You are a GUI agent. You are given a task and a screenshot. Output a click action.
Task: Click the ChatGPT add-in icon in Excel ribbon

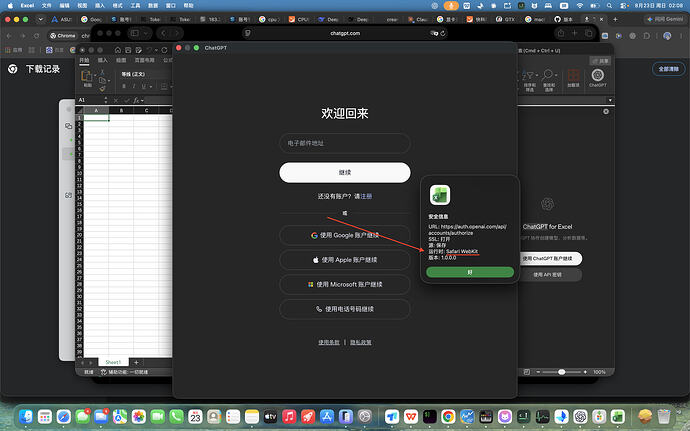coord(597,75)
